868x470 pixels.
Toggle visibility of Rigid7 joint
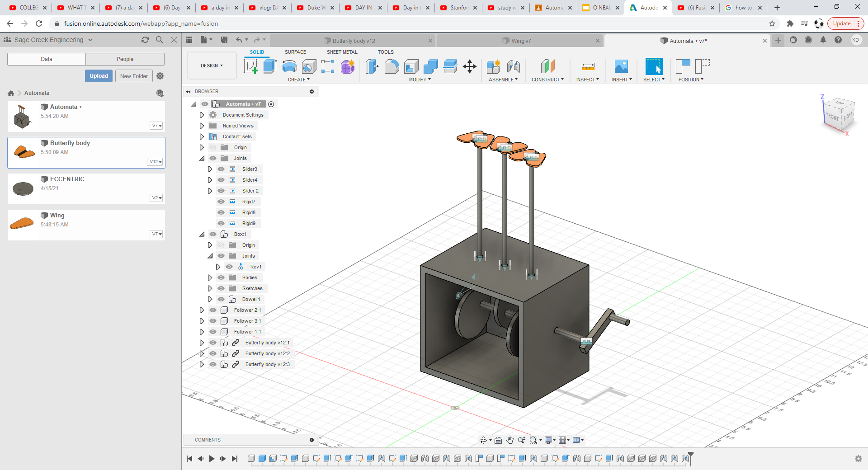coord(221,202)
